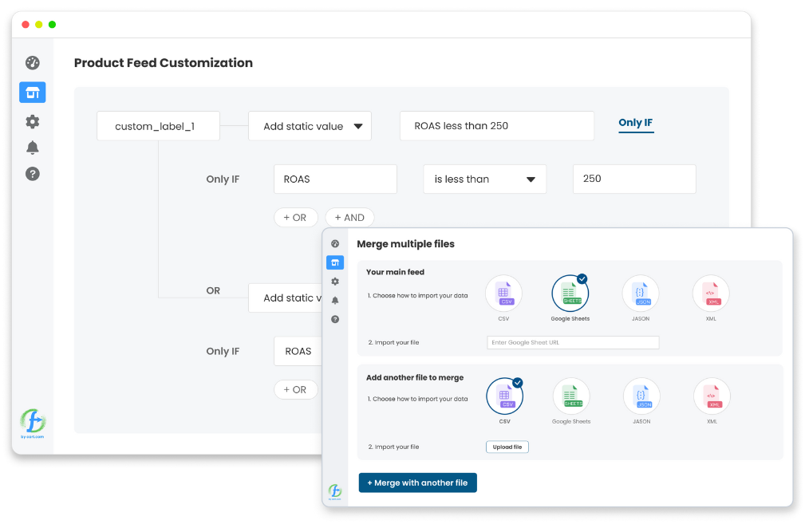The image size is (805, 532).
Task: Pick JSON icon under Your main feed
Action: coord(641,294)
